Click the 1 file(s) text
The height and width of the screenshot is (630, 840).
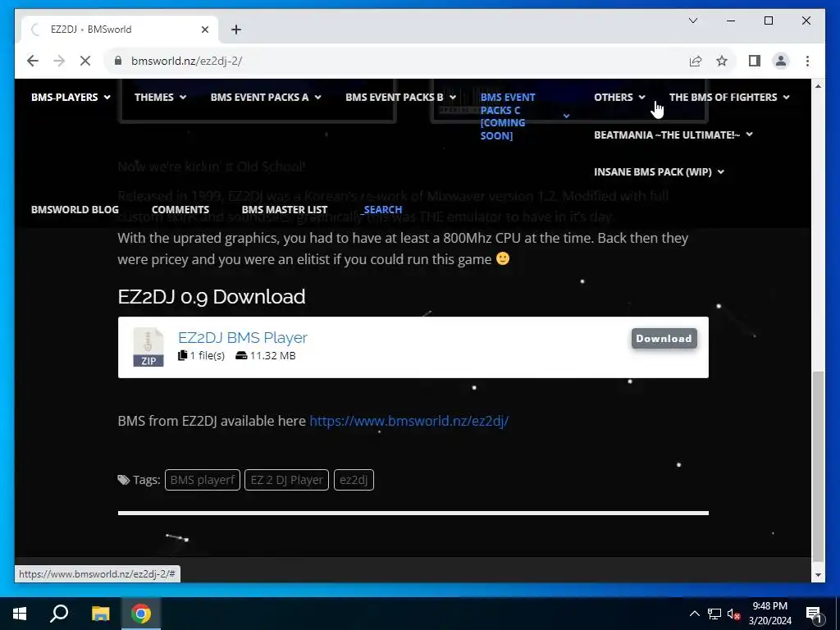coord(208,356)
